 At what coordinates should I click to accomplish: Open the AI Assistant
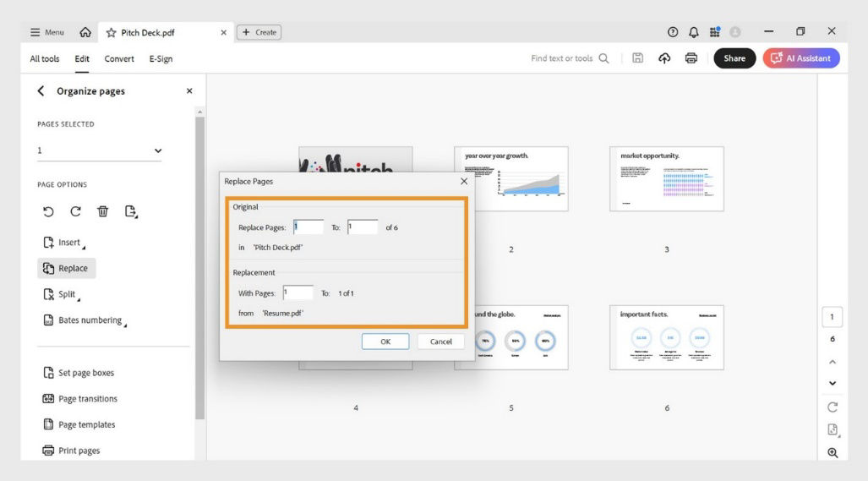click(801, 58)
